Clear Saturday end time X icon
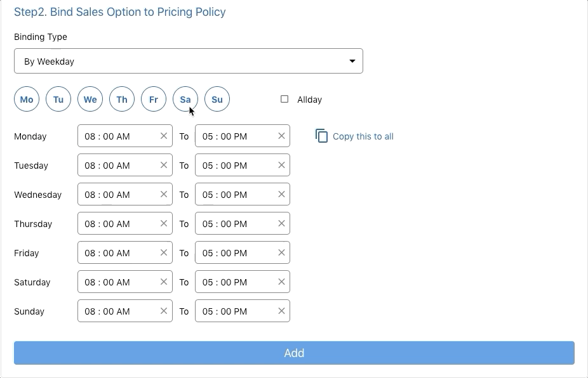This screenshot has height=378, width=588. [281, 282]
